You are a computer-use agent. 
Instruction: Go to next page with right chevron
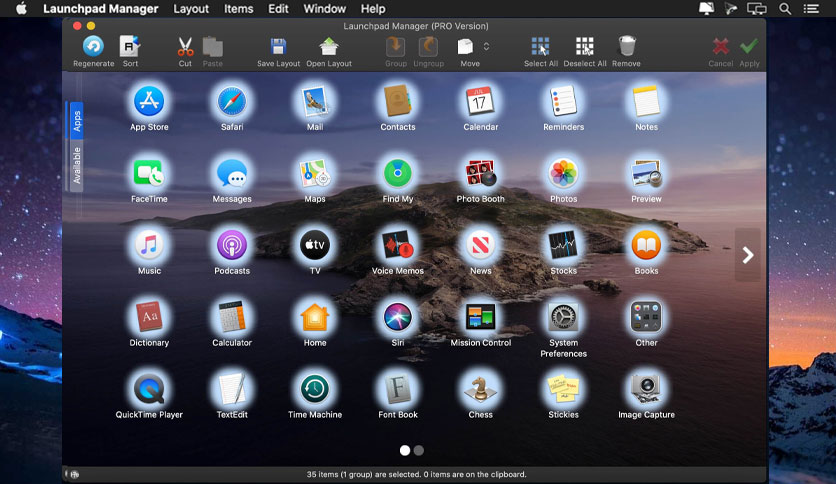(x=747, y=255)
